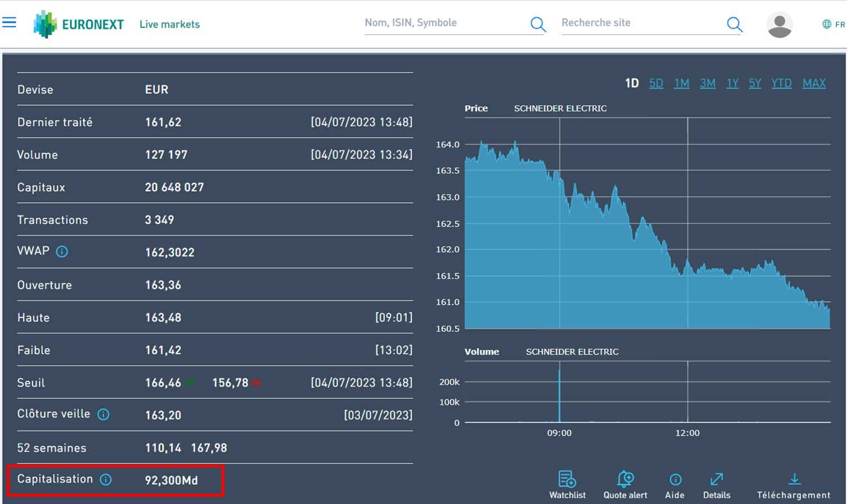Click the magnifier icon for instrument search
The height and width of the screenshot is (504, 847).
coord(538,24)
